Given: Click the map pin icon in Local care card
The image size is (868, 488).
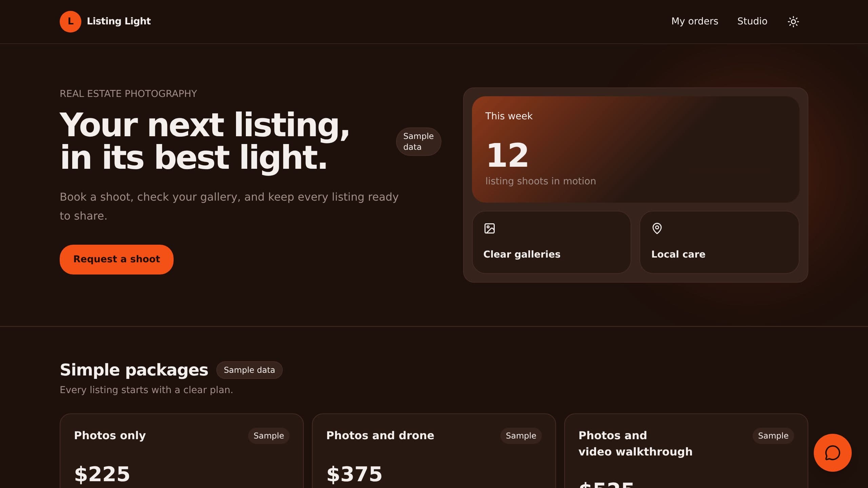Looking at the screenshot, I should pyautogui.click(x=657, y=228).
